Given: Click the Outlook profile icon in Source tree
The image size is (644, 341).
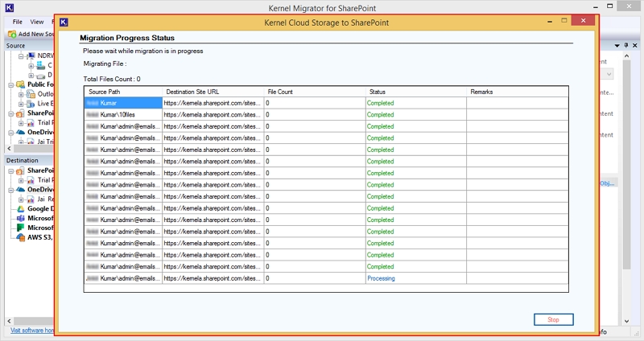Looking at the screenshot, I should tap(31, 94).
